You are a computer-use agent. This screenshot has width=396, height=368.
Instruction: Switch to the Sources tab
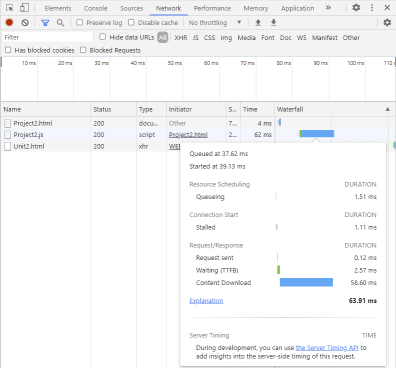coord(132,8)
